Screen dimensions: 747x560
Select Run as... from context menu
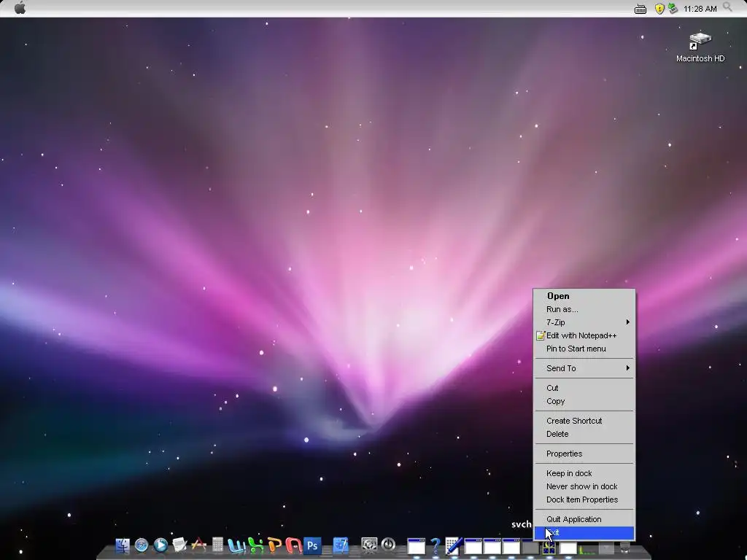[x=584, y=309]
